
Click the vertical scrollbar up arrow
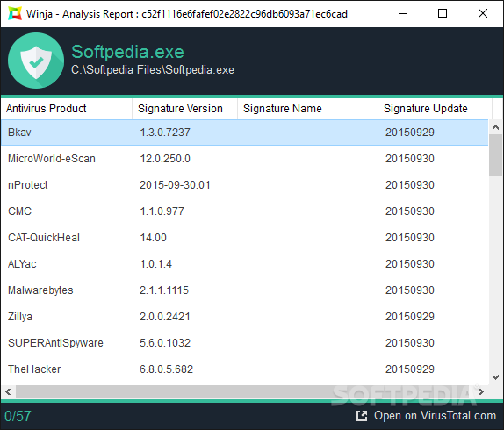click(x=495, y=127)
